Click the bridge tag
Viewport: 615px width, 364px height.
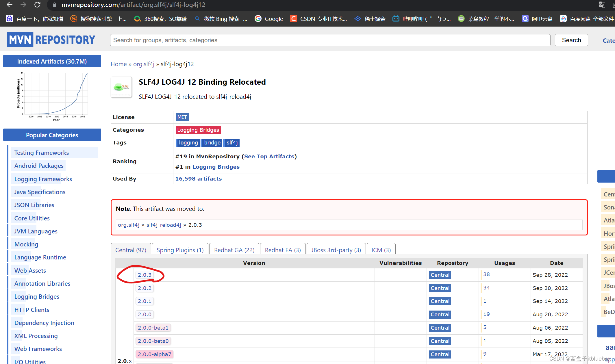click(212, 142)
